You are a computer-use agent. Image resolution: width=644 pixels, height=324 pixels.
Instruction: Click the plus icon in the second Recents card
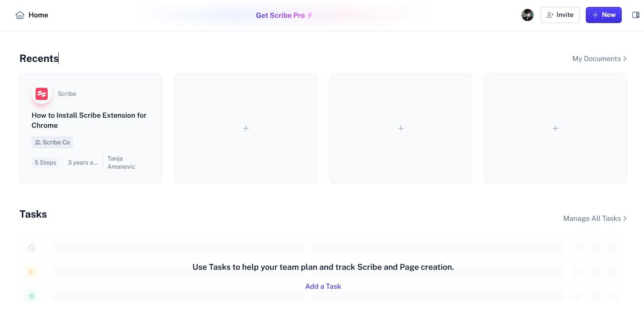point(245,128)
